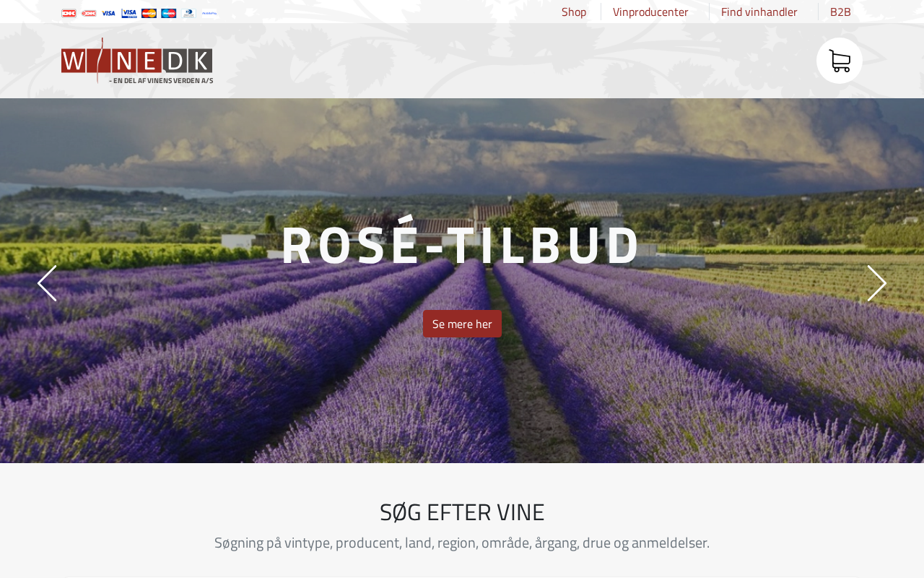
Task: Click the MasterCard payment icon
Action: [149, 13]
